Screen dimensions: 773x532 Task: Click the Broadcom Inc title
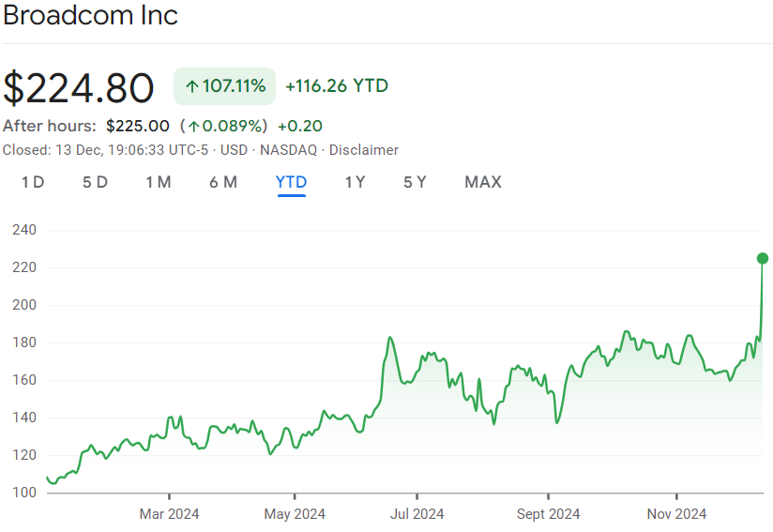pyautogui.click(x=90, y=15)
